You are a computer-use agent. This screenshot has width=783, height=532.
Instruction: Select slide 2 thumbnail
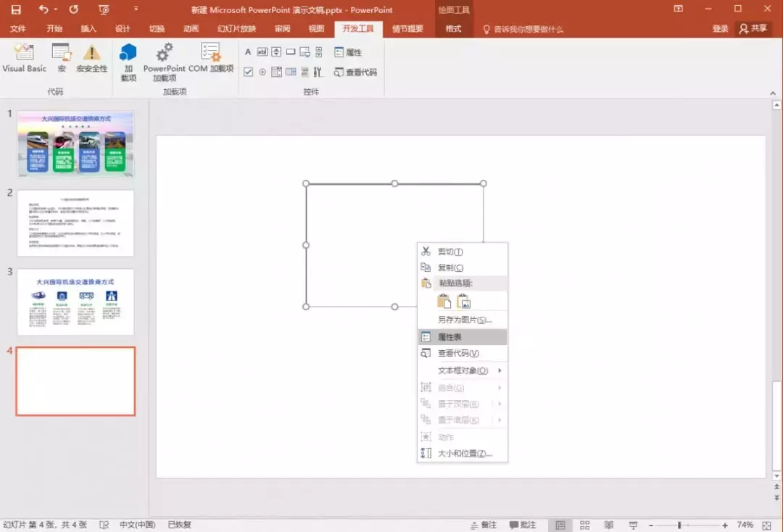click(75, 223)
